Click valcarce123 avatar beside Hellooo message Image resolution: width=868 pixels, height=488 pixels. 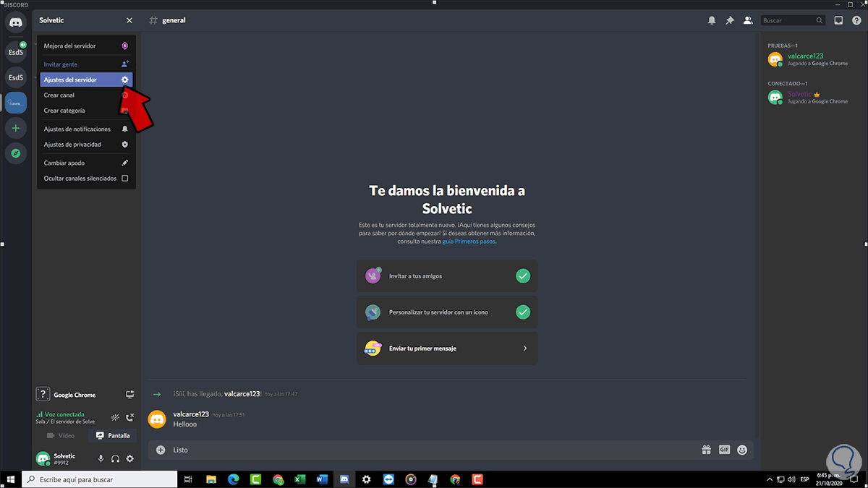coord(157,419)
